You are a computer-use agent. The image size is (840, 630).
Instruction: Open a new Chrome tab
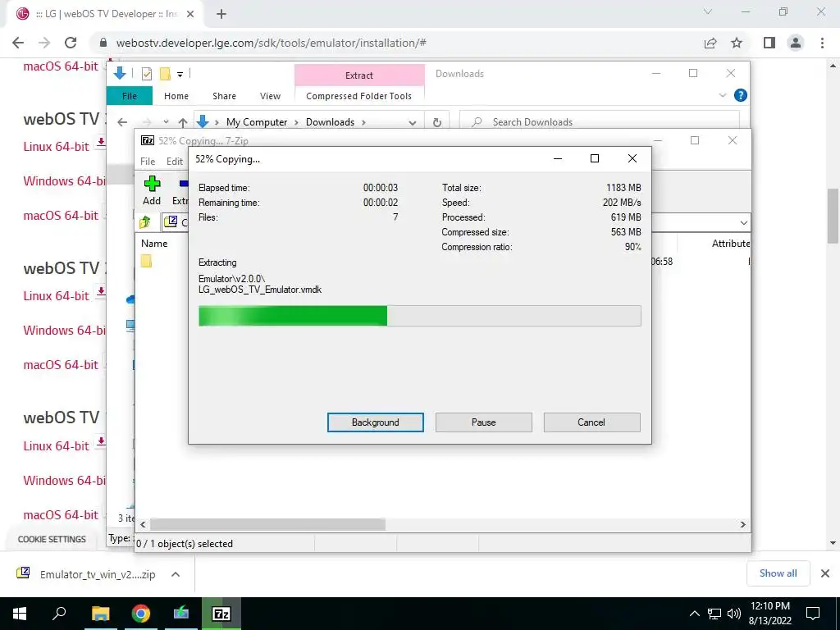click(x=221, y=15)
